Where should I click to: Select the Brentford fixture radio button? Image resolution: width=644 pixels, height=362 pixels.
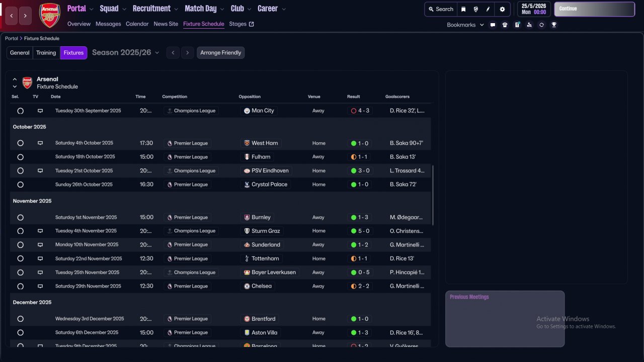[x=20, y=319]
